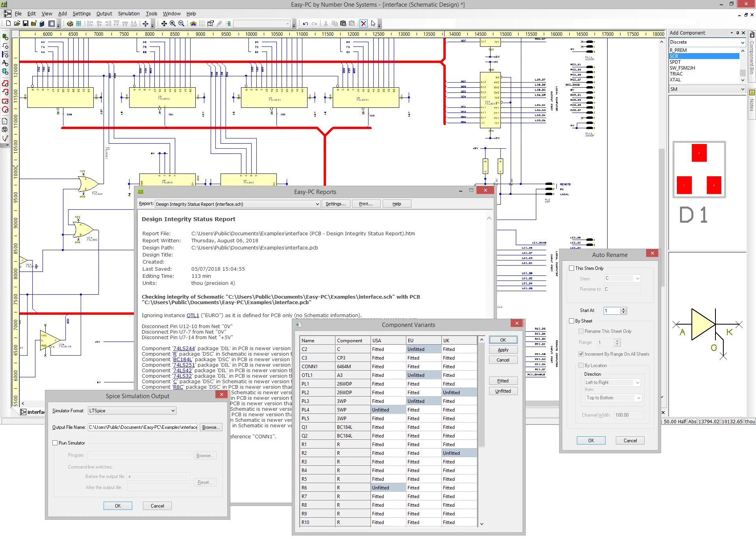Enable the Run Simulator checkbox
This screenshot has width=756, height=539.
(x=56, y=443)
